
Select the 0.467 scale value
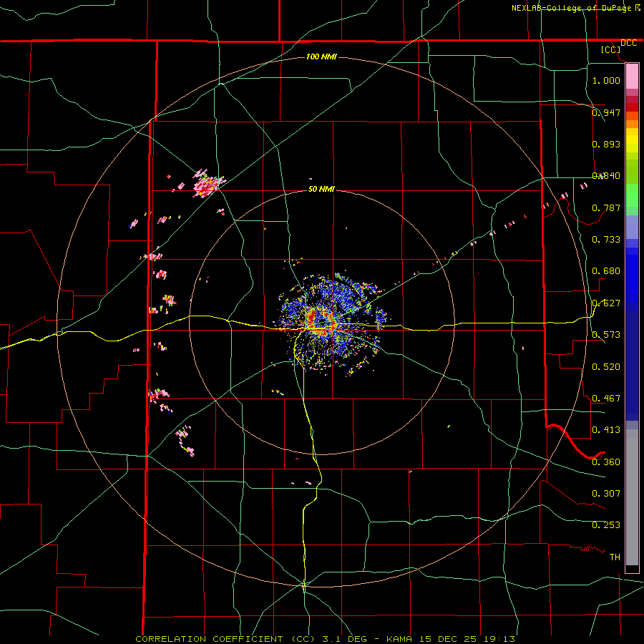pyautogui.click(x=606, y=398)
